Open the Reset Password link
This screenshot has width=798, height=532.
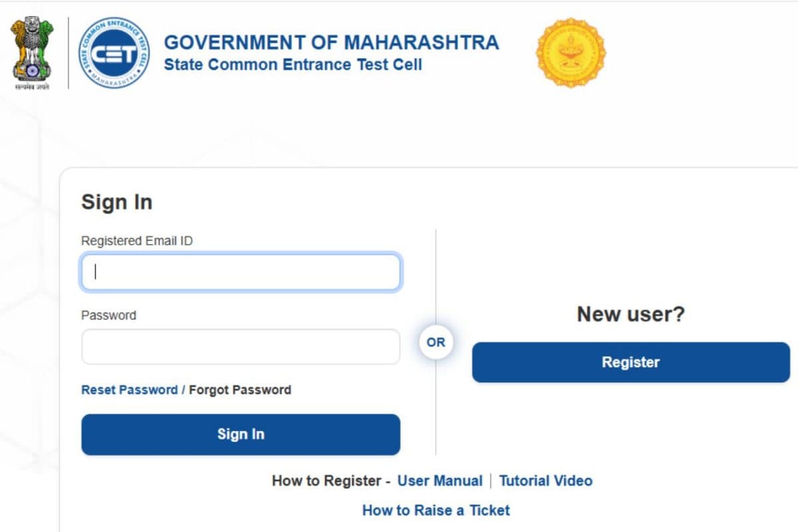[130, 390]
